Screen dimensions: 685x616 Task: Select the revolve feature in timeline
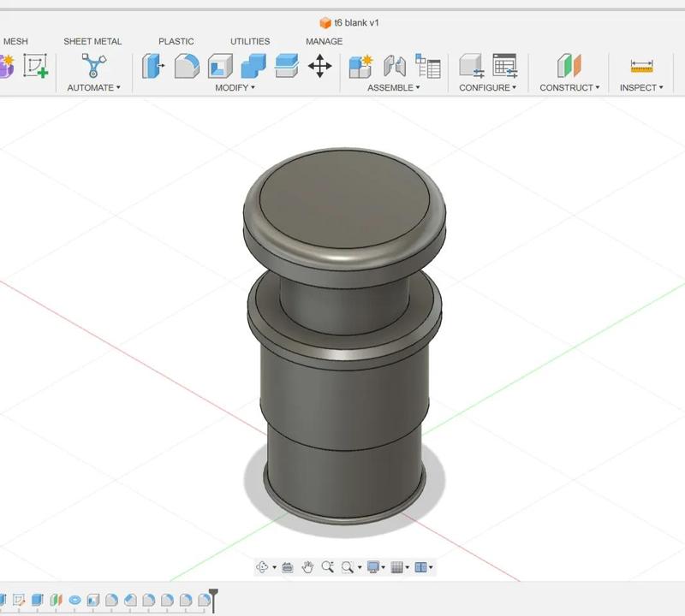coord(74,601)
